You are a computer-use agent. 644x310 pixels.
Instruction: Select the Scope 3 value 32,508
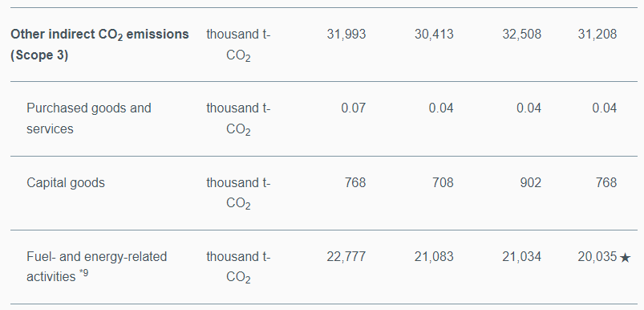tap(521, 34)
